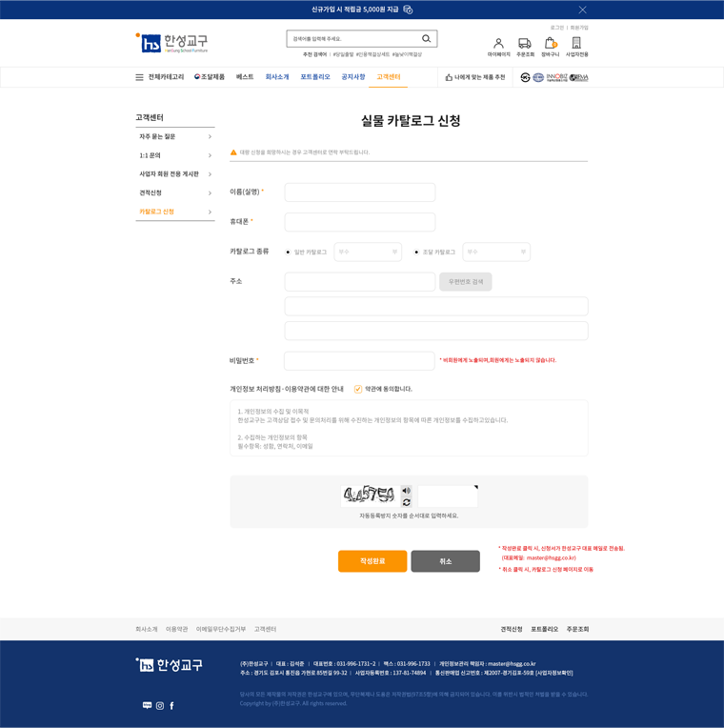Focus the captcha number input field

(448, 496)
